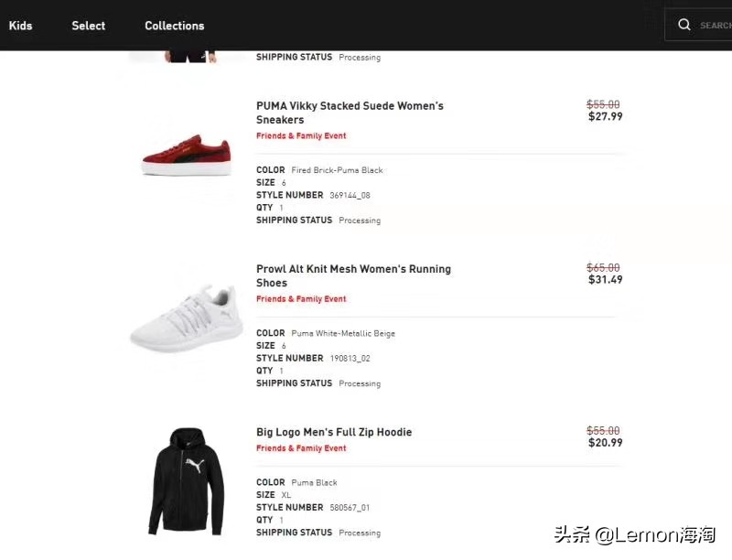
Task: Open Big Logo Men's Full Zip Hoodie title
Action: coord(334,432)
